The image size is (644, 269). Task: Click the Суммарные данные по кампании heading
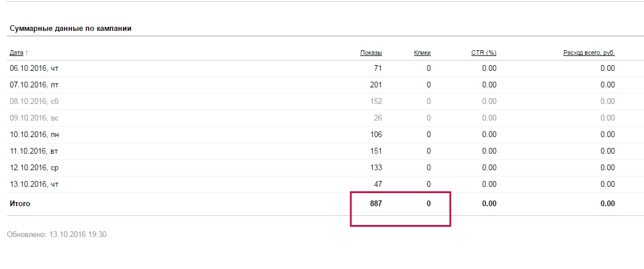(x=71, y=28)
